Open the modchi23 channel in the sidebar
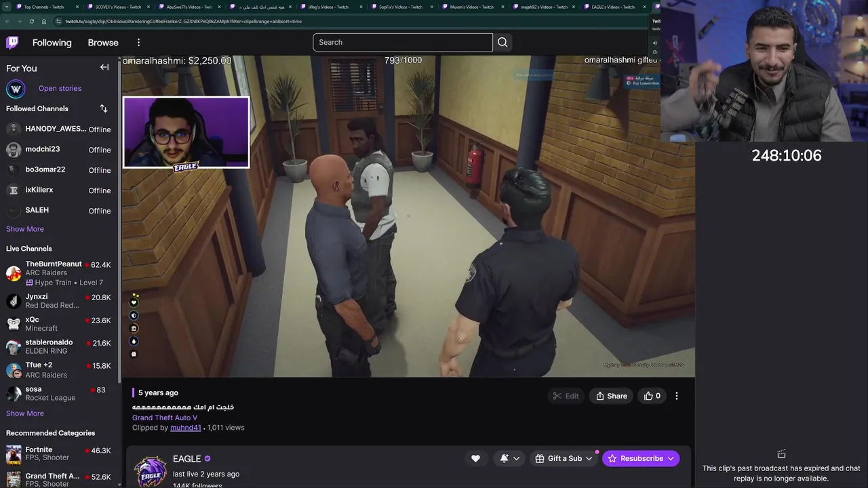Viewport: 868px width, 488px height. 59,149
